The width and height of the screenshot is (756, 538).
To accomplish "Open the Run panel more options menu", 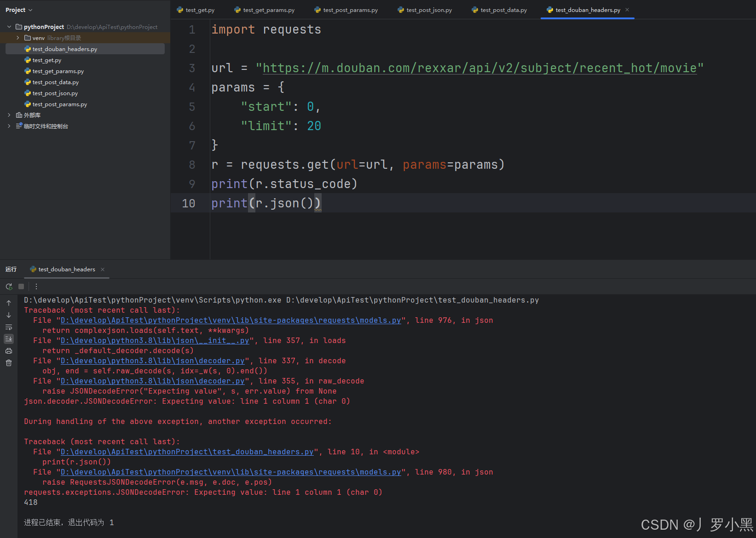I will pos(36,286).
